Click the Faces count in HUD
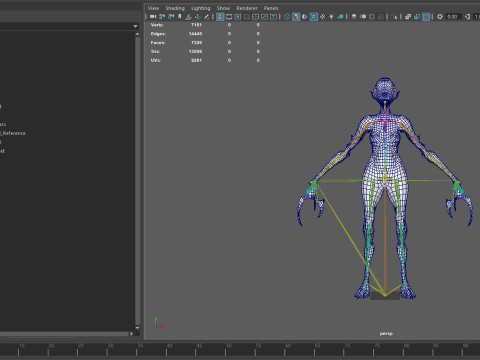The width and height of the screenshot is (480, 360). 196,43
